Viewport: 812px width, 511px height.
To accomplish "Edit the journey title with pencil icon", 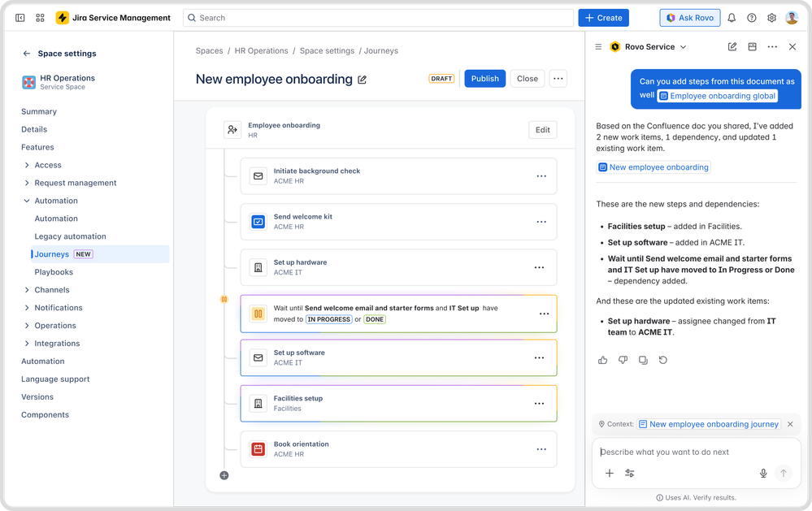I will point(363,80).
